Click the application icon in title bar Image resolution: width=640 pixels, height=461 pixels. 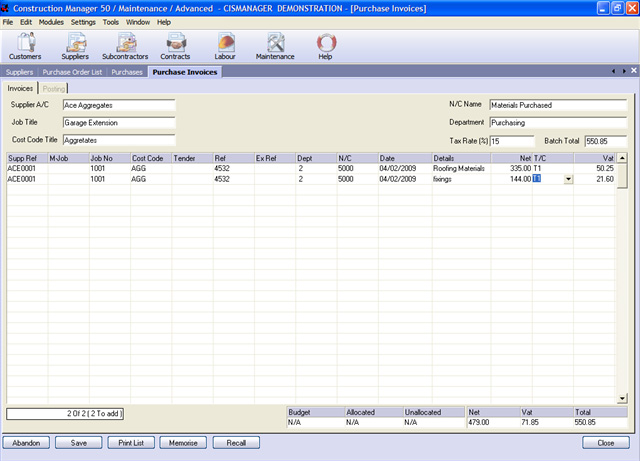tap(5, 8)
